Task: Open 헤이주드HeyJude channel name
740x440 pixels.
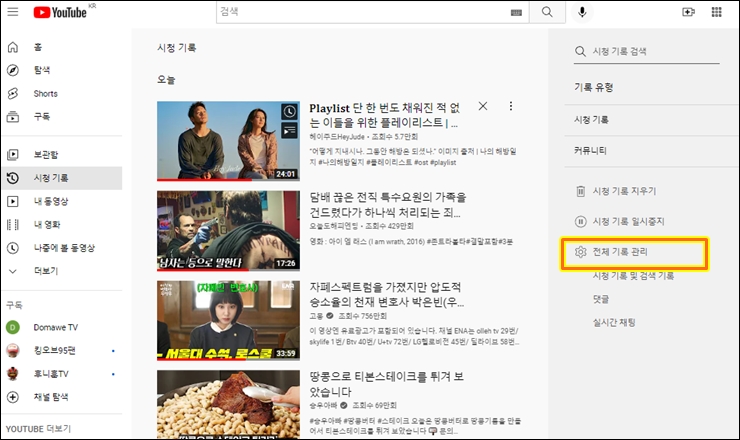Action: pos(337,136)
